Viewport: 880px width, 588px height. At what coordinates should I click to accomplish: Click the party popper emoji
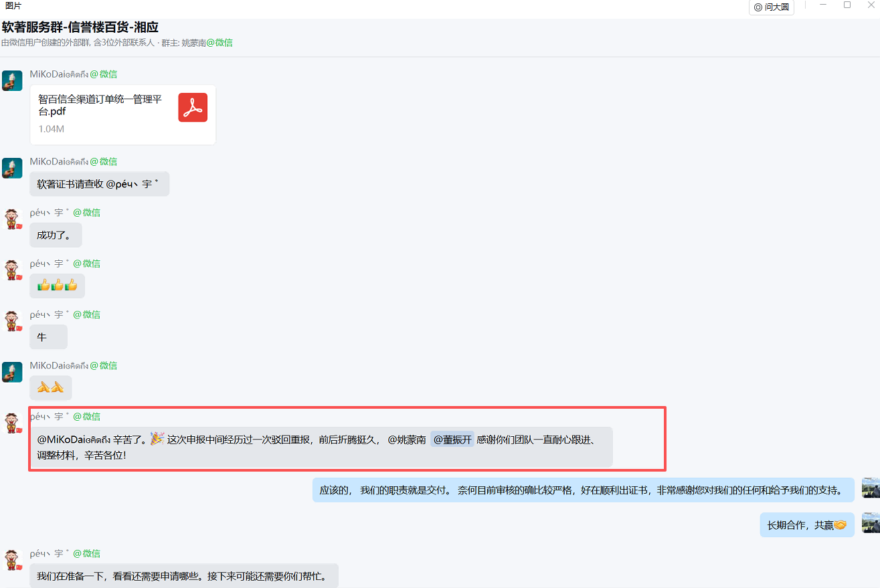157,439
